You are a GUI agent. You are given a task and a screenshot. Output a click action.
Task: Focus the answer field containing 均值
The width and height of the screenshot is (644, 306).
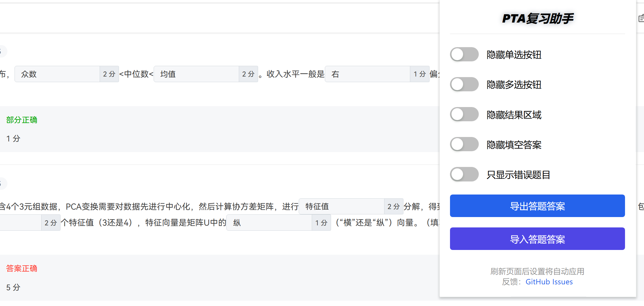[196, 74]
